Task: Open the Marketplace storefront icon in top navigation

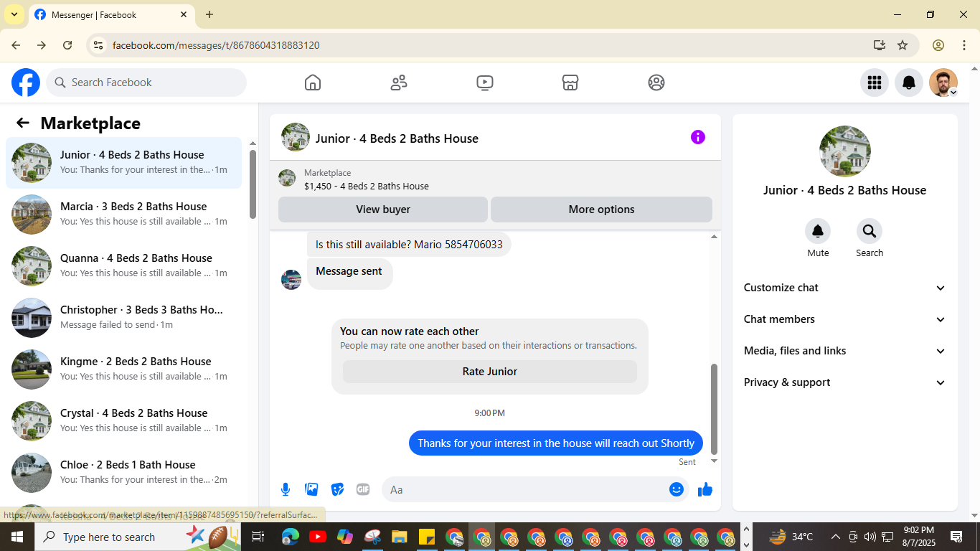Action: (x=570, y=83)
